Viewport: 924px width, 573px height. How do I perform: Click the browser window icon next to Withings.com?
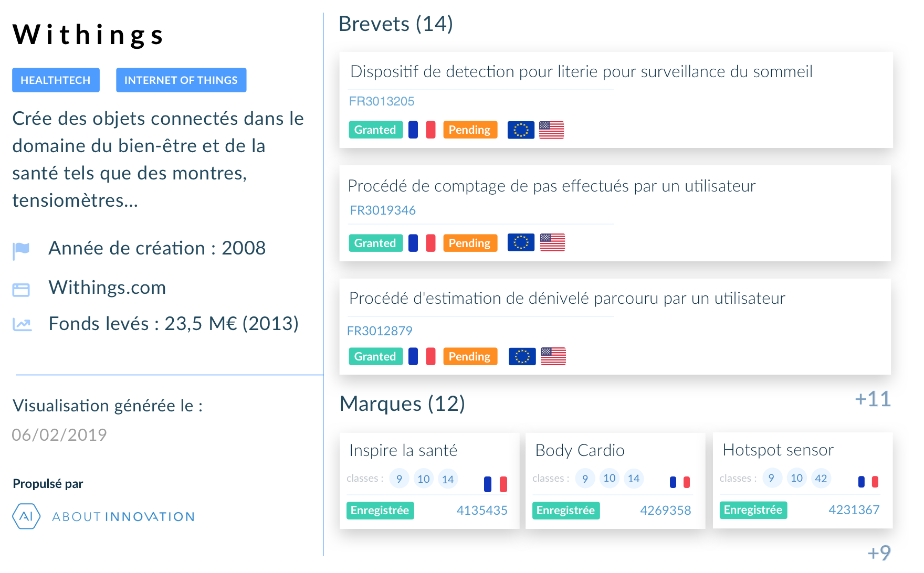coord(21,290)
